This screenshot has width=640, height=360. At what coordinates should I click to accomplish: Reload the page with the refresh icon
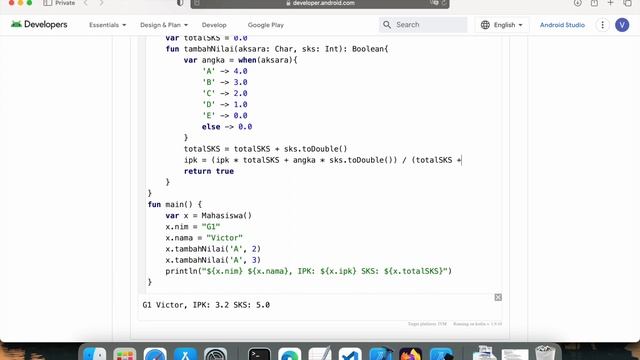click(444, 3)
